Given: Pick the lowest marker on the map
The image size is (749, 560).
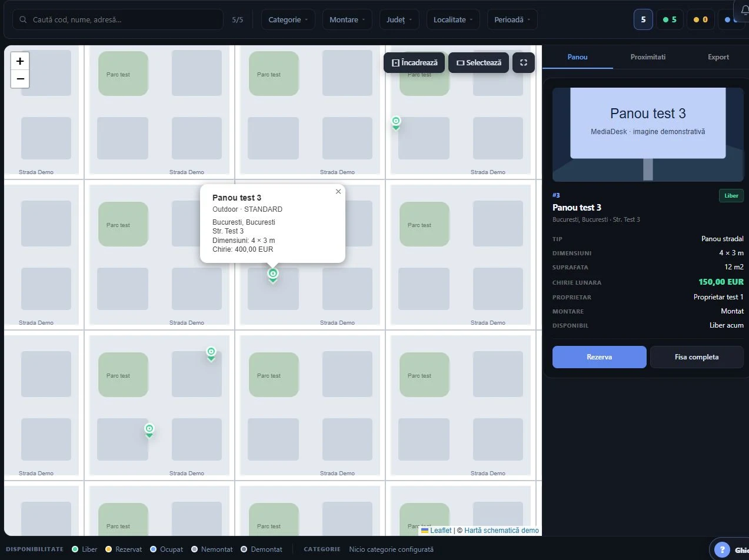Looking at the screenshot, I should coord(149,431).
